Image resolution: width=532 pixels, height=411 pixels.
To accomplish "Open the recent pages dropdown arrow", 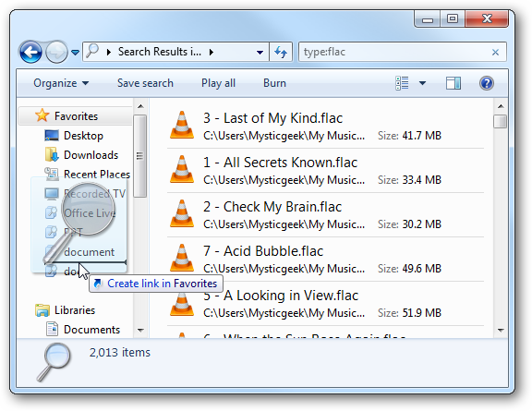I will click(x=76, y=53).
